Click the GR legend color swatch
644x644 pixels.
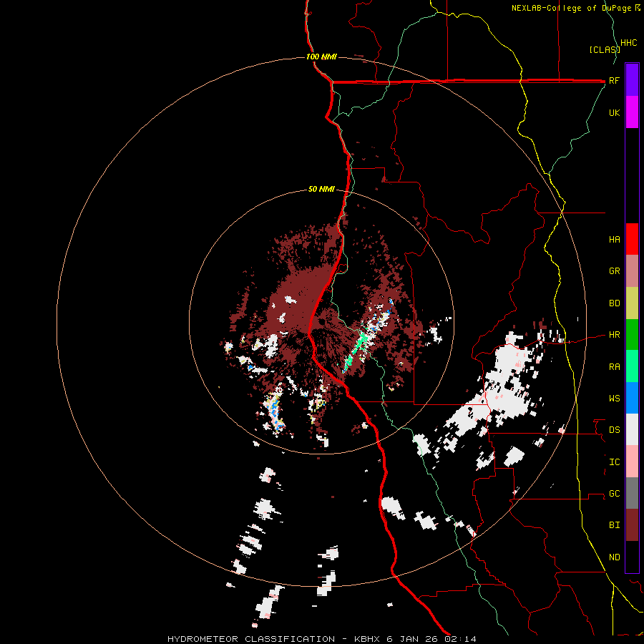coord(632,270)
